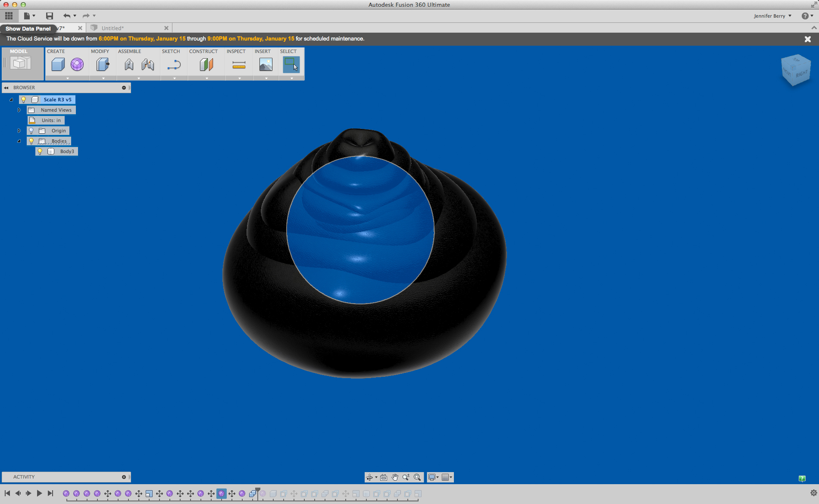Image resolution: width=819 pixels, height=504 pixels.
Task: Open the CONSTRUCT panel dropdown arrow
Action: click(207, 78)
